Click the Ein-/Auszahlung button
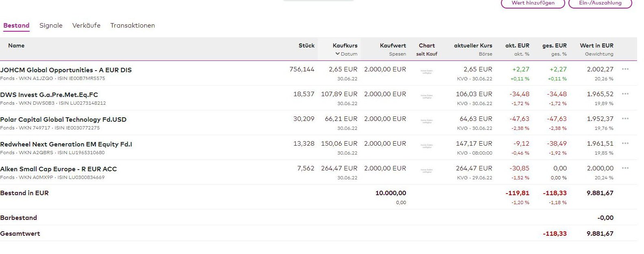This screenshot has height=254, width=644. [600, 3]
